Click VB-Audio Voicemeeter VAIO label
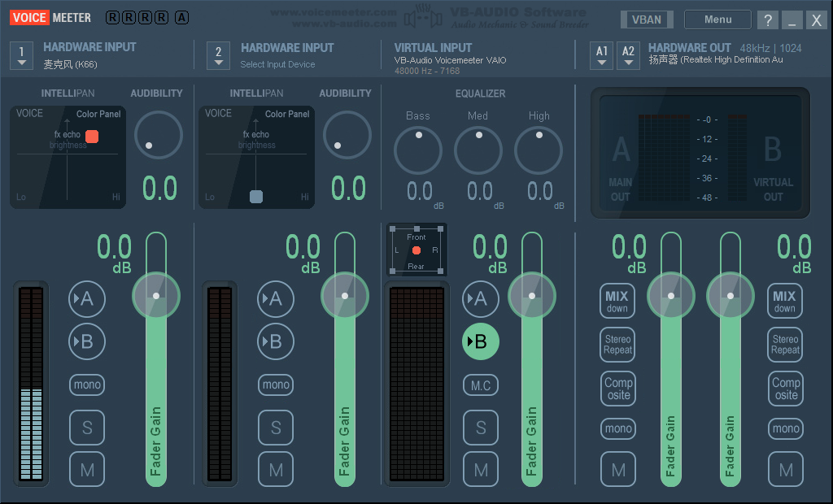This screenshot has width=833, height=504. pos(450,60)
